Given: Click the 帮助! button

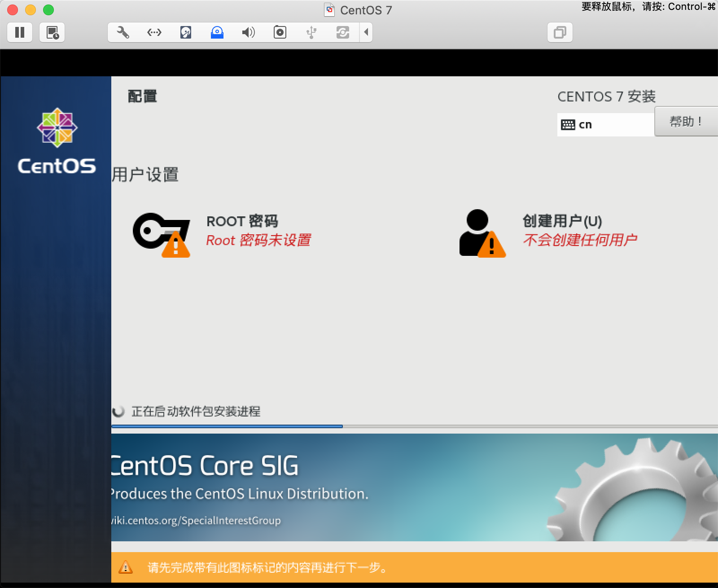Looking at the screenshot, I should 686,121.
